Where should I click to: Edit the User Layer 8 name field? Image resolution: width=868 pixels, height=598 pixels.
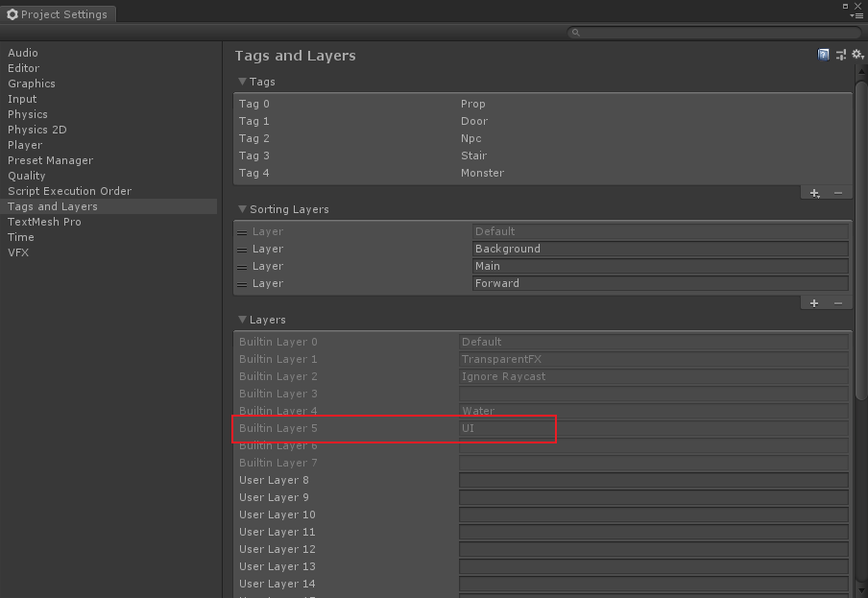point(654,480)
